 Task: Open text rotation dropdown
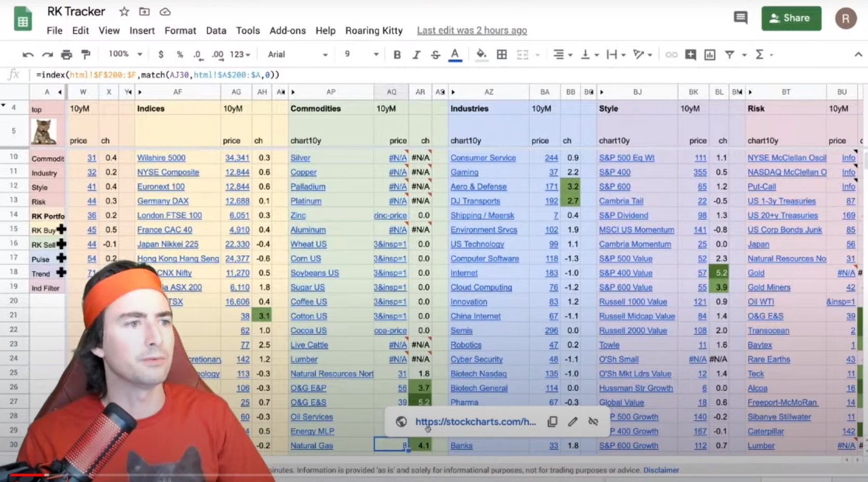pos(643,54)
